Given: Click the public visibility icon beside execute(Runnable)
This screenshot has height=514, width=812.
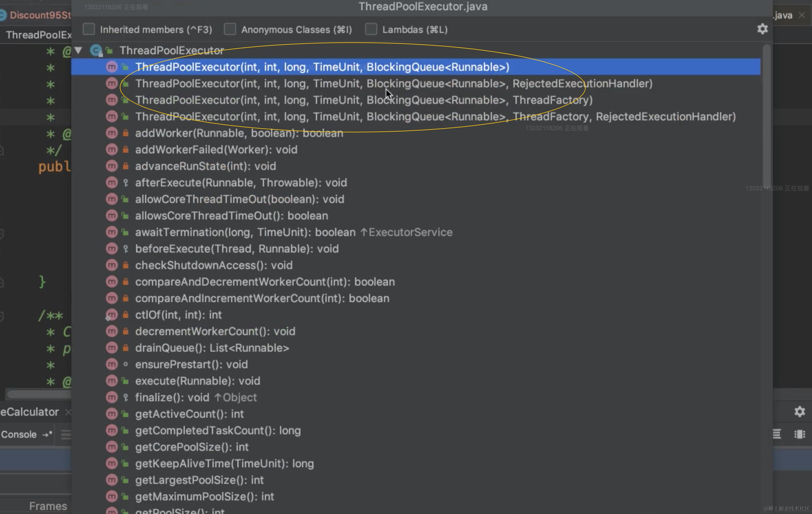Looking at the screenshot, I should click(x=125, y=381).
